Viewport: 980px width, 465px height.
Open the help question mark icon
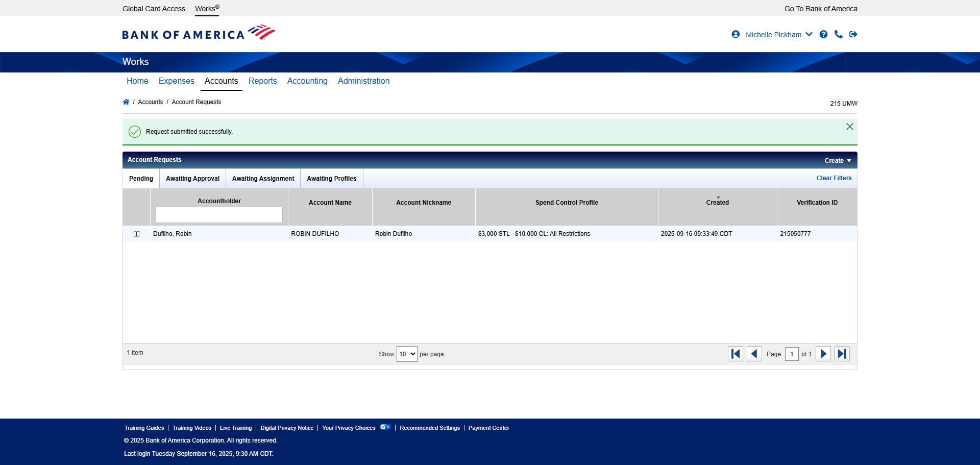(x=823, y=34)
